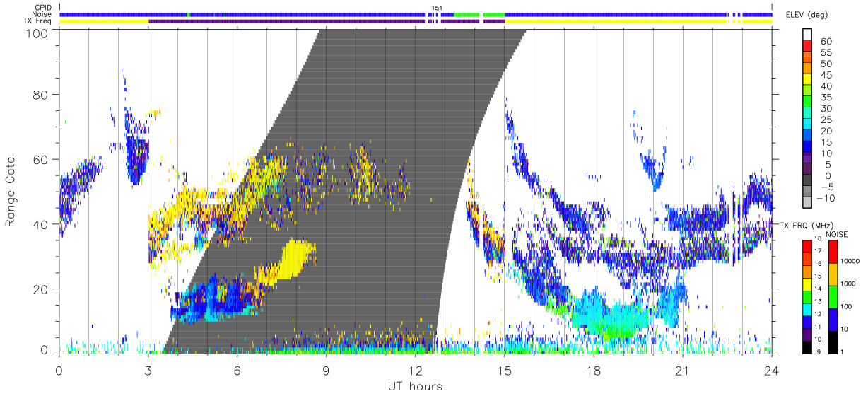The image size is (868, 401).
Task: Click TX Freq bar's yellow segment before 3 UT
Action: point(104,21)
